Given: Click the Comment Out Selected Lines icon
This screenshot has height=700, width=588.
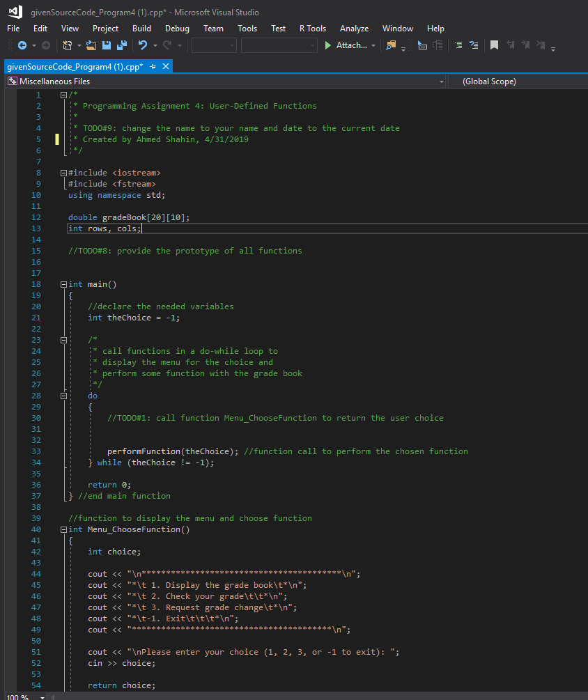Looking at the screenshot, I should 458,47.
